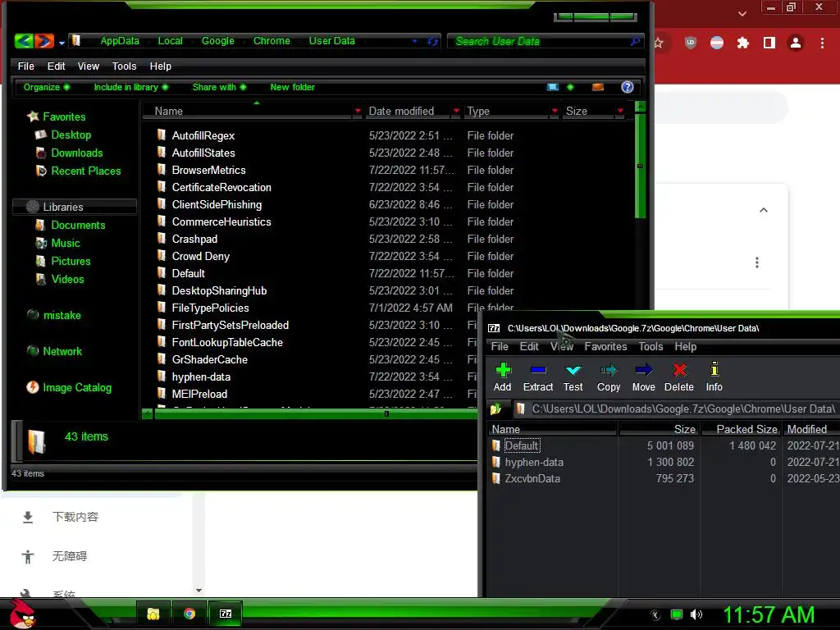Select ZxcvbnData folder in 7-Zip
This screenshot has width=840, height=630.
coord(526,478)
